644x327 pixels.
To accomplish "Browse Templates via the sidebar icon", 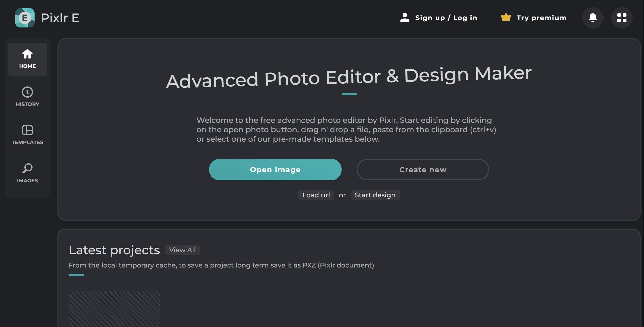I will point(27,135).
